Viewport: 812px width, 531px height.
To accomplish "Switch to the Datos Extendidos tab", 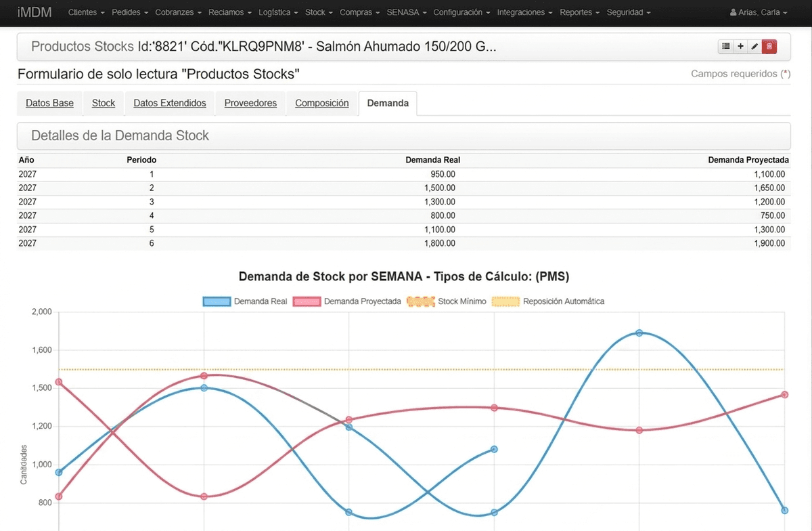I will pos(170,103).
